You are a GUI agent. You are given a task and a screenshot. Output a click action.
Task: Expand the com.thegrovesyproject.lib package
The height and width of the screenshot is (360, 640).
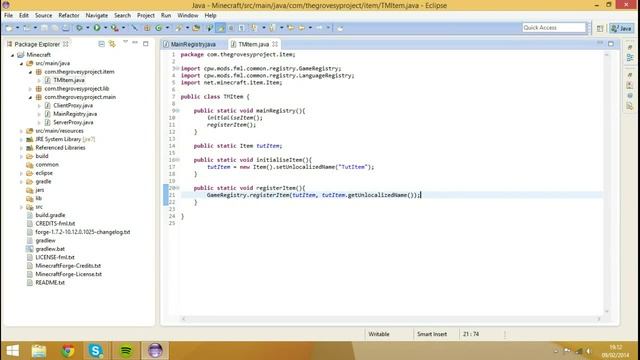click(31, 89)
